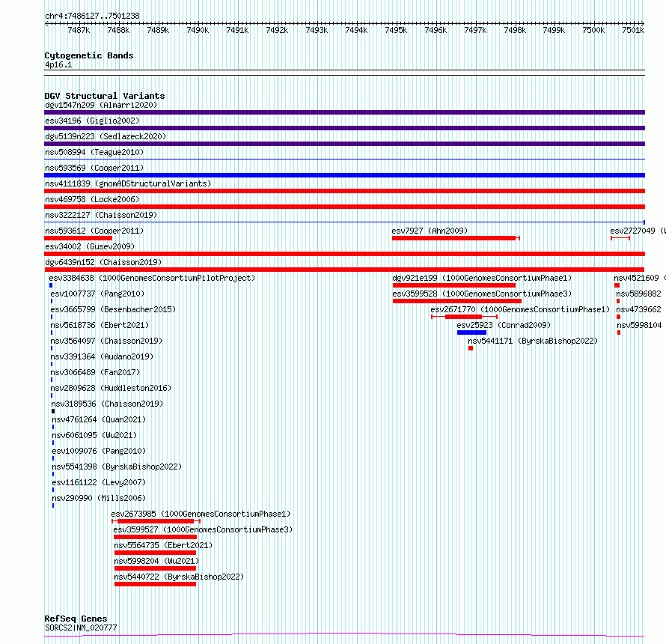This screenshot has width=666, height=644.
Task: Select nsv3564097 (Chaisson2019) label
Action: point(106,341)
